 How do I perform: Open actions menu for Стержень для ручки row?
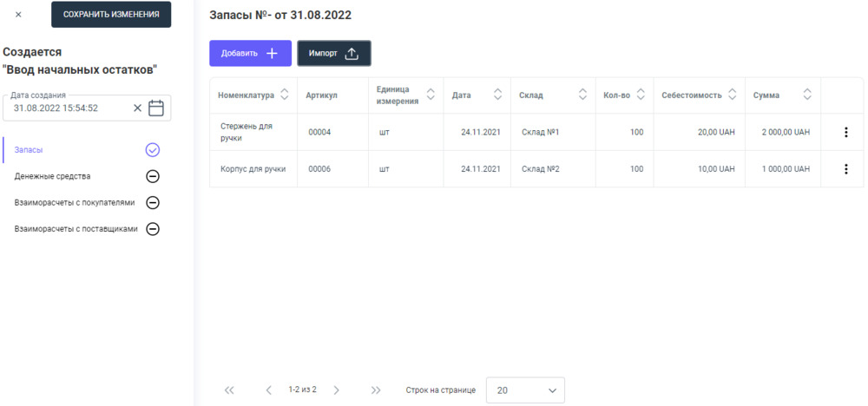click(845, 133)
